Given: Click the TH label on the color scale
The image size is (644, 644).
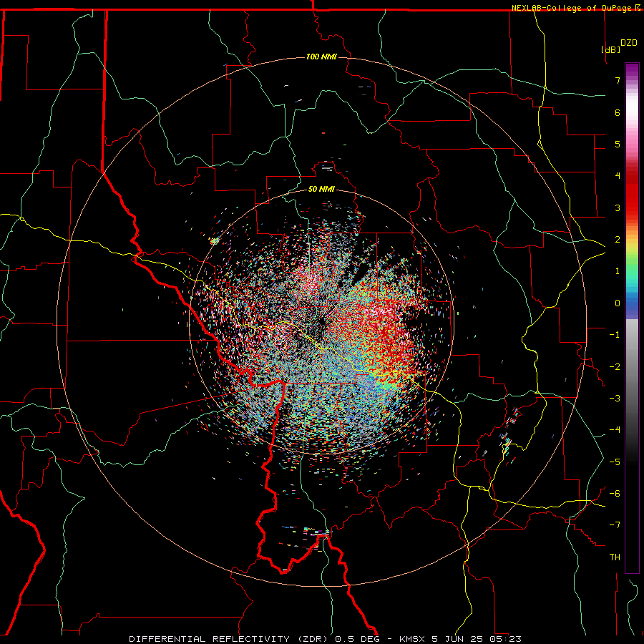Looking at the screenshot, I should [x=615, y=557].
